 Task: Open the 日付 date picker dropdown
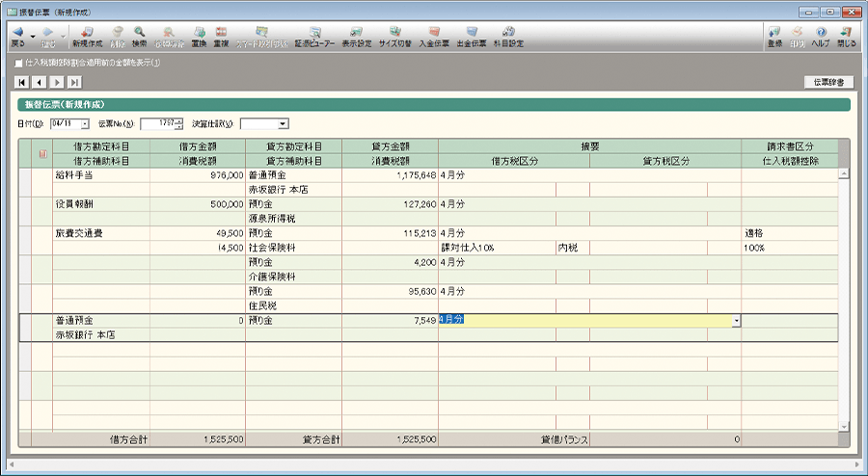point(86,123)
